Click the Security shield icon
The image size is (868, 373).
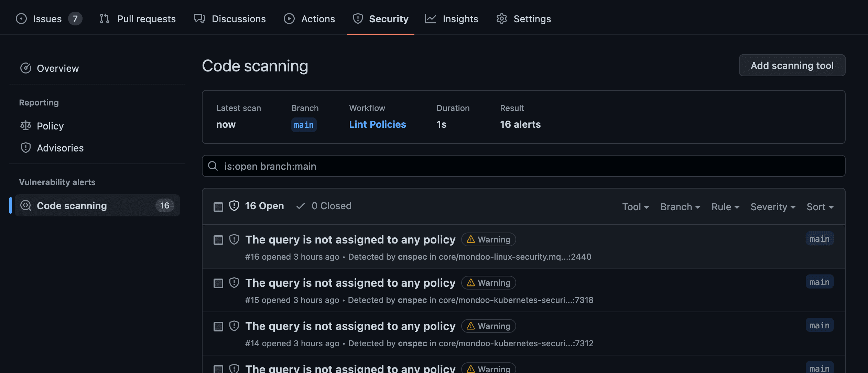tap(358, 19)
